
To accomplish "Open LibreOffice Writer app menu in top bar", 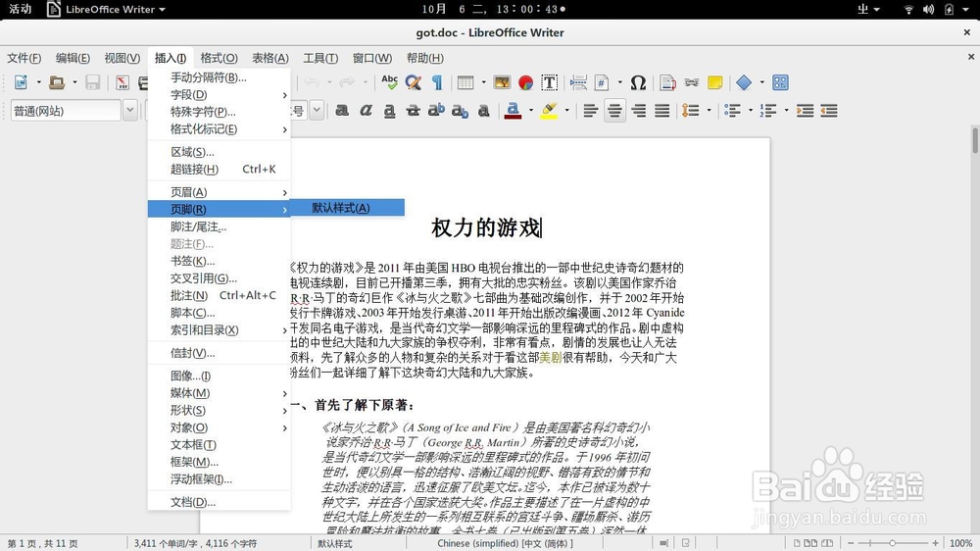I will 106,10.
